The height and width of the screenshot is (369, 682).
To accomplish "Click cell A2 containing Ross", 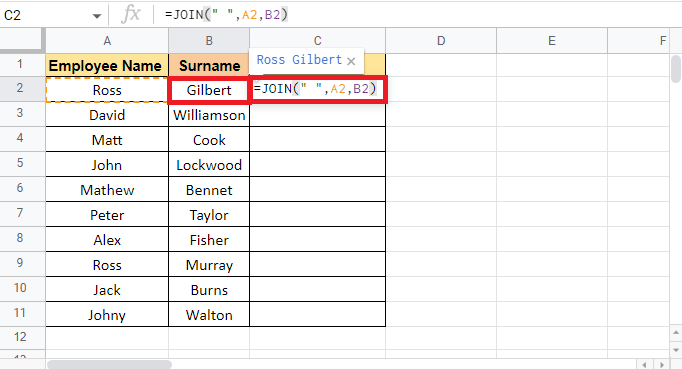I will [107, 90].
